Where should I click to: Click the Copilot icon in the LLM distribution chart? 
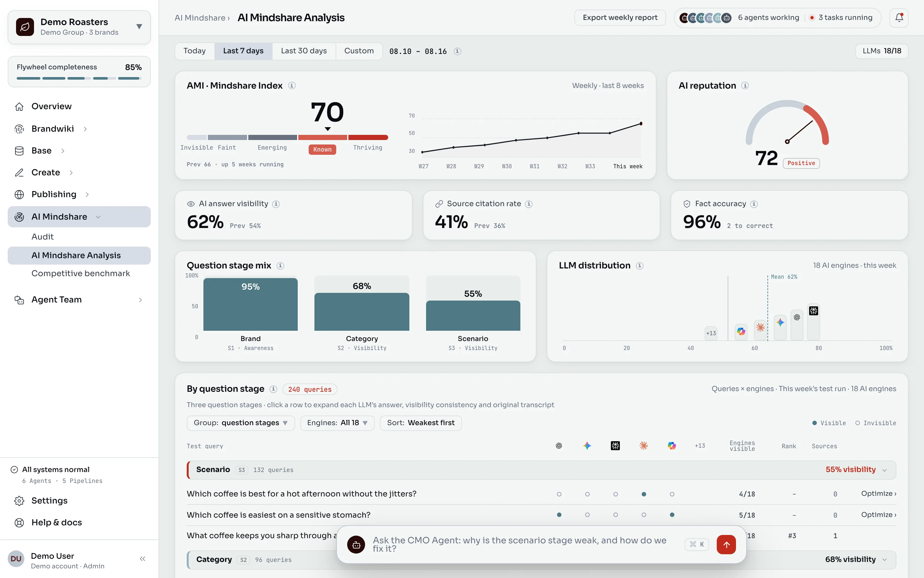tap(741, 331)
